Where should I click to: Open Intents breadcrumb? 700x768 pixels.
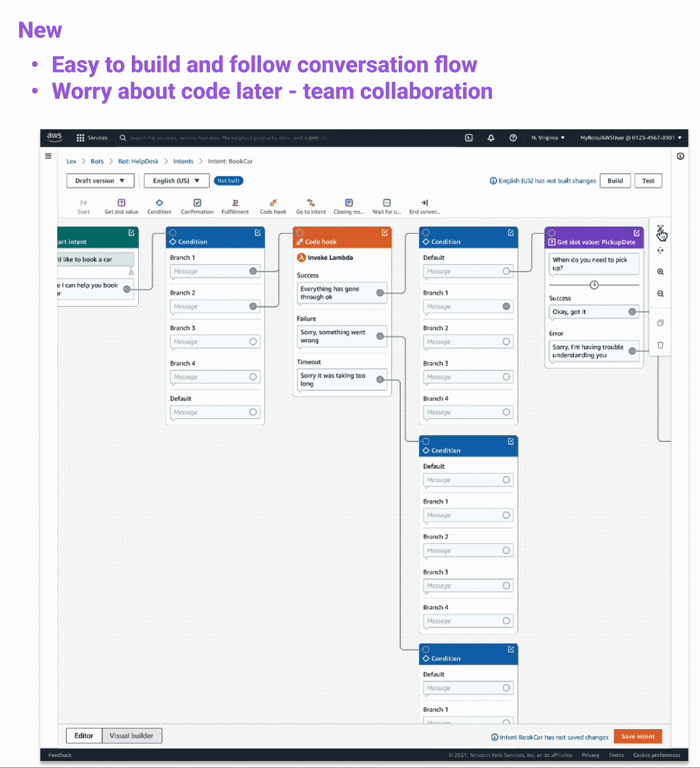point(183,161)
